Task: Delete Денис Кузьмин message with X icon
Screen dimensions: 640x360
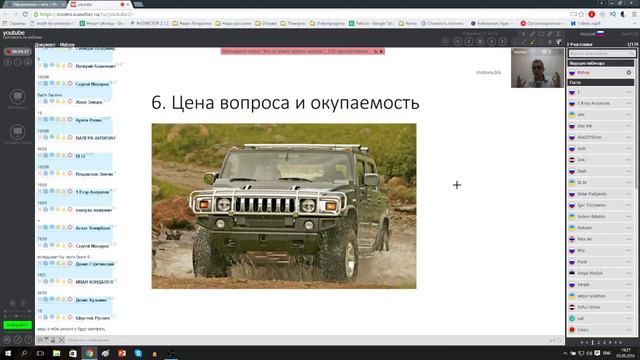Action: click(40, 300)
